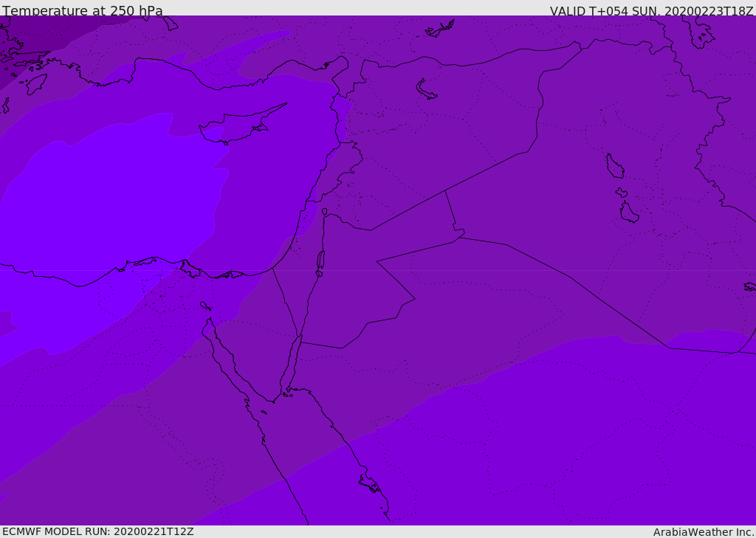Click the Sea of Galilee outline

coord(325,213)
